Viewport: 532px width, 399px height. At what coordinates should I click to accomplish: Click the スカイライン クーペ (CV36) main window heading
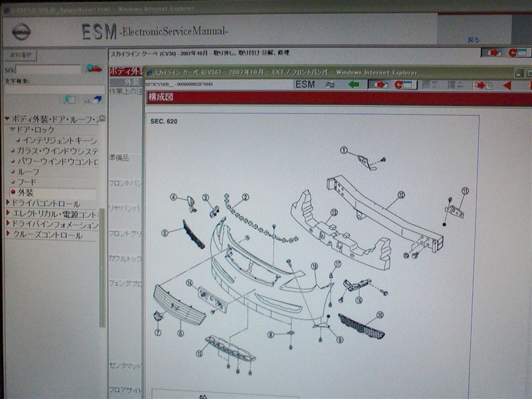(200, 53)
